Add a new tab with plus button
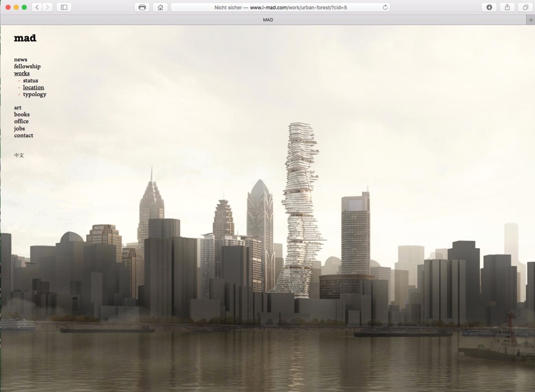Viewport: 535px width, 392px height. (x=531, y=20)
